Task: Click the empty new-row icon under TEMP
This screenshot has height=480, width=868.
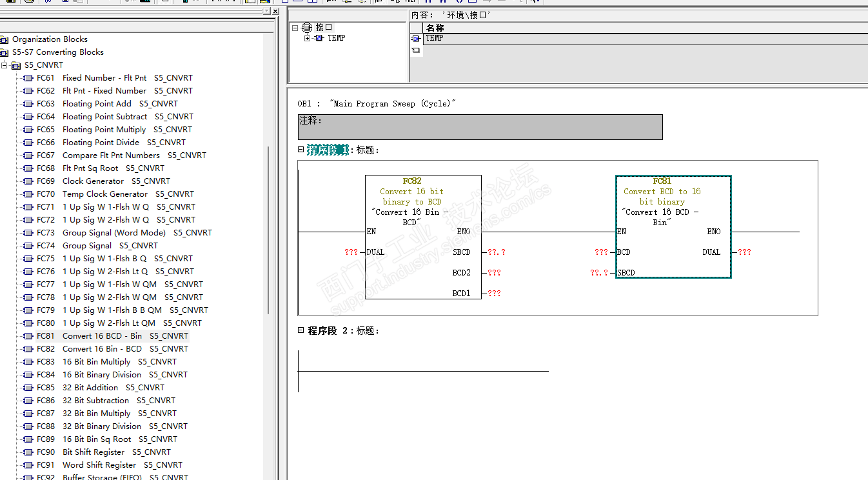Action: (416, 50)
